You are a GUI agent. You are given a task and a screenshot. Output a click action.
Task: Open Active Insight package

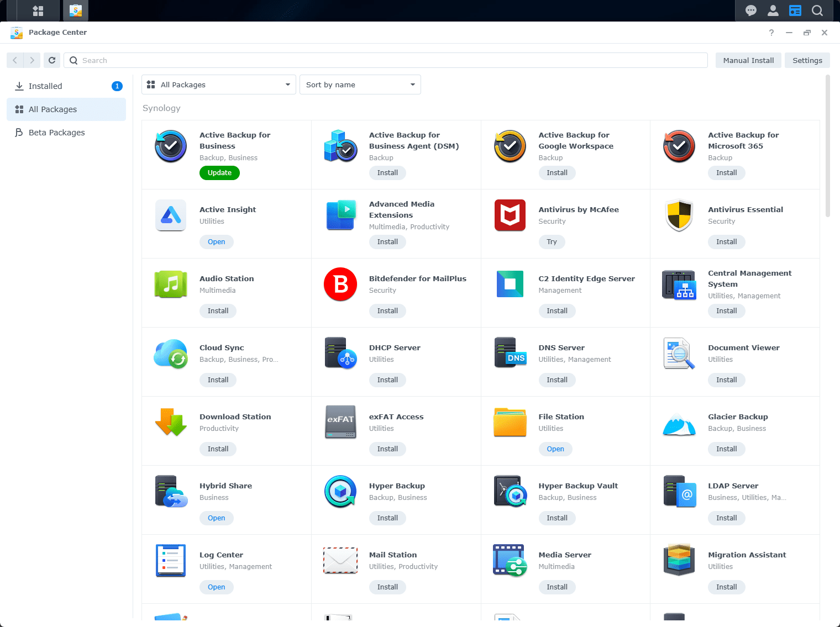[x=217, y=242]
